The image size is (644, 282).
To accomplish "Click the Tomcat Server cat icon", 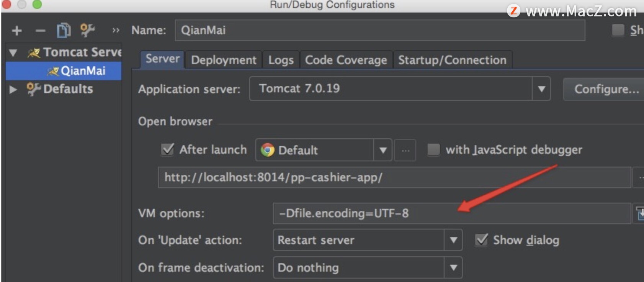I will pos(34,52).
